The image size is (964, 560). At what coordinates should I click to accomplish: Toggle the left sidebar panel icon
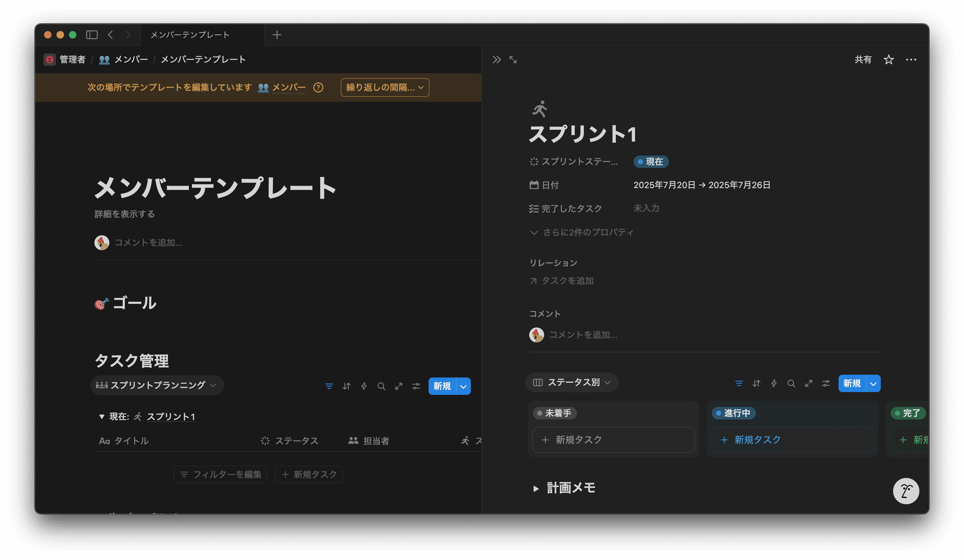tap(92, 35)
